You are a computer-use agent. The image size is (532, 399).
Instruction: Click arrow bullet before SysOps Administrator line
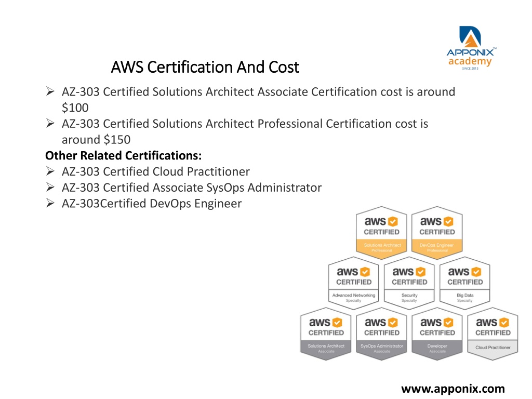coord(50,187)
